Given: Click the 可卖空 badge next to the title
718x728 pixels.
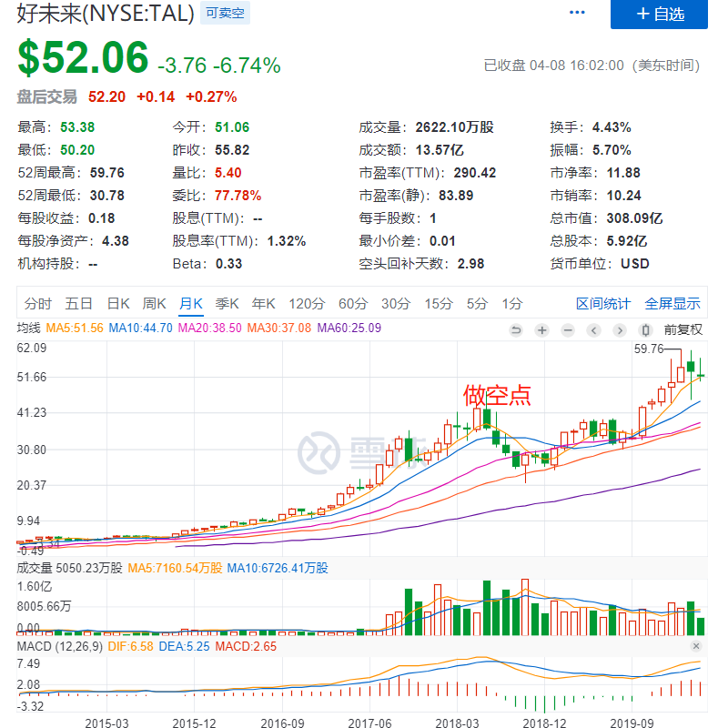Looking at the screenshot, I should coord(225,13).
